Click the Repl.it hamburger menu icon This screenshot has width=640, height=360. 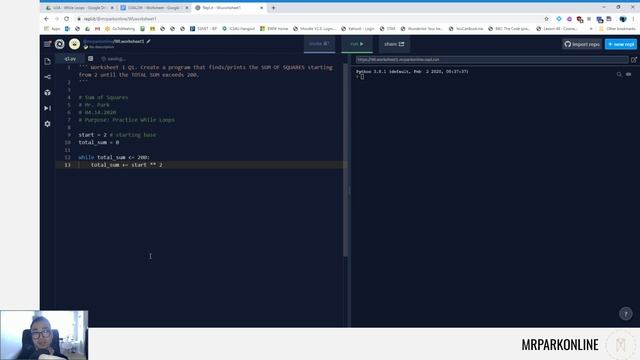click(x=47, y=44)
